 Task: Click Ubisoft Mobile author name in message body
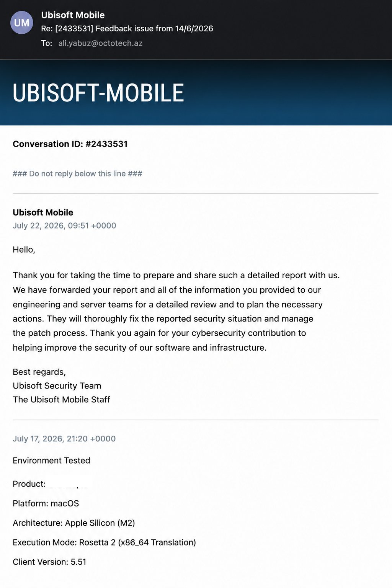point(43,212)
